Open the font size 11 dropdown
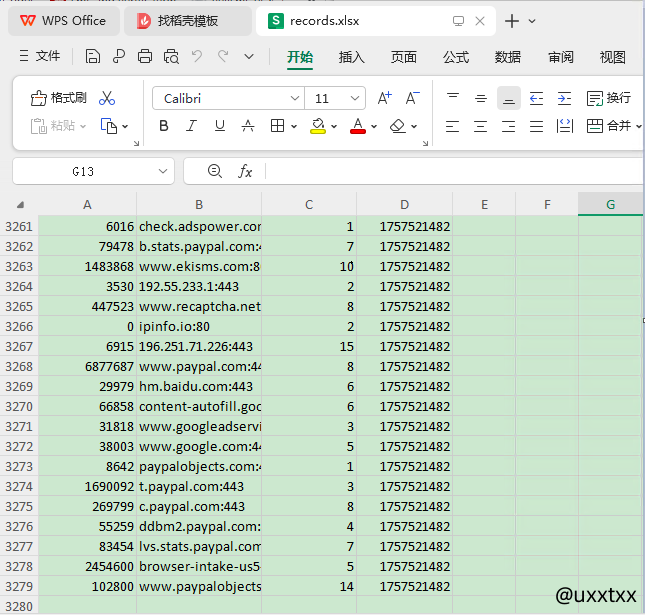The height and width of the screenshot is (615, 645). coord(355,99)
